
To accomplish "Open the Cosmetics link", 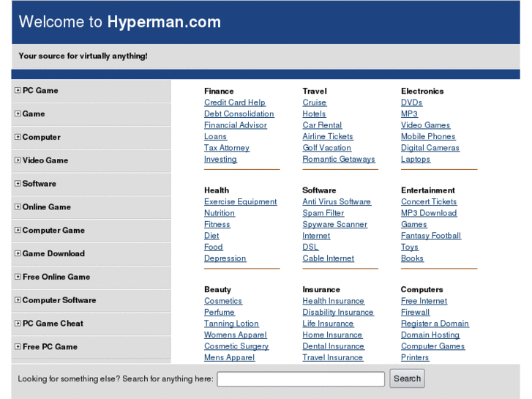I will 223,301.
